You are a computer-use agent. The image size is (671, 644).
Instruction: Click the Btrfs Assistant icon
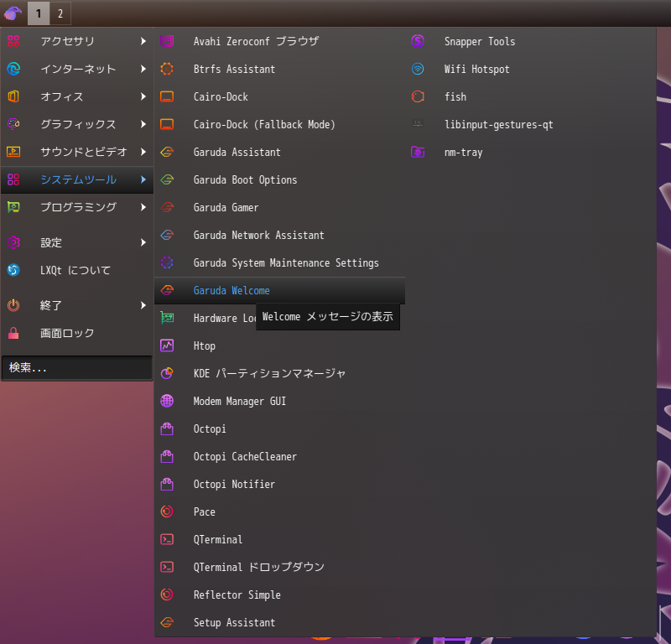(x=167, y=69)
